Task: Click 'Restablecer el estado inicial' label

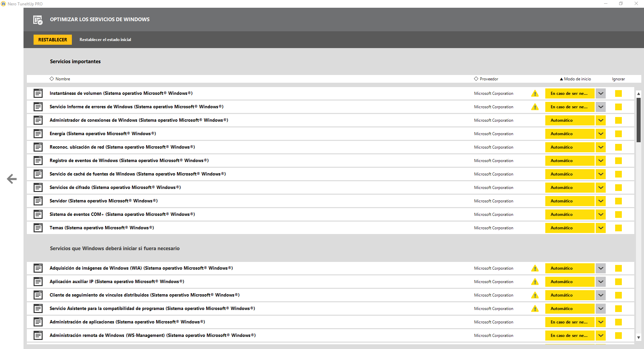Action: tap(105, 40)
